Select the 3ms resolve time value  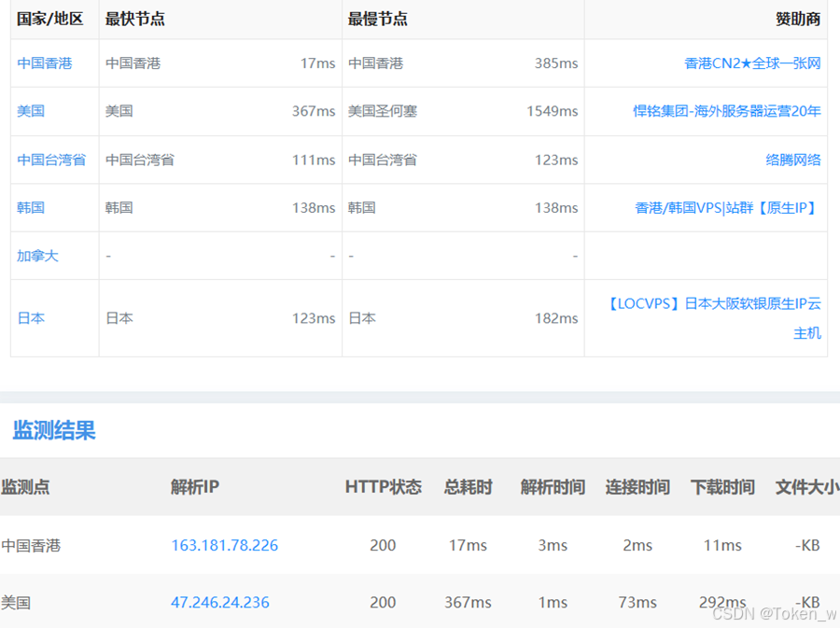(553, 545)
